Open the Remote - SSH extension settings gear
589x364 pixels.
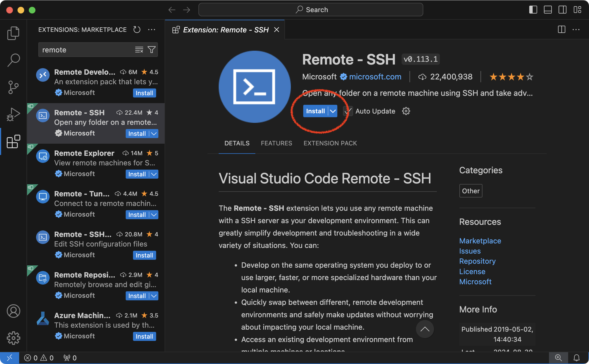(406, 111)
